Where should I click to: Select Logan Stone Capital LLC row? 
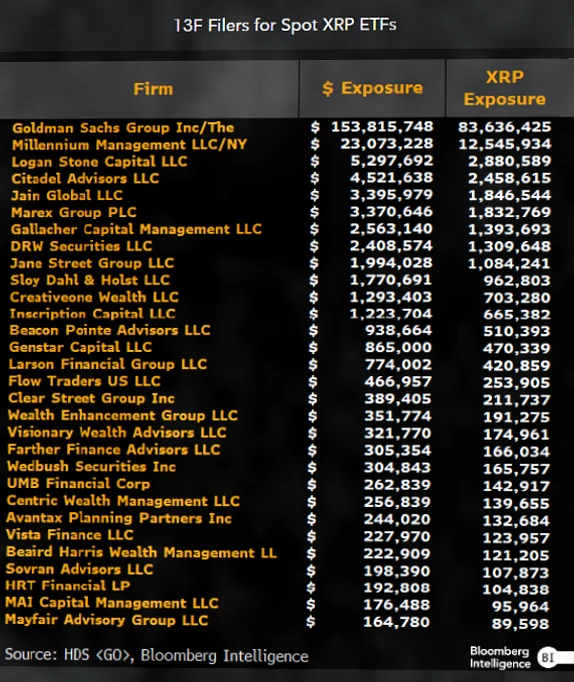(x=281, y=161)
